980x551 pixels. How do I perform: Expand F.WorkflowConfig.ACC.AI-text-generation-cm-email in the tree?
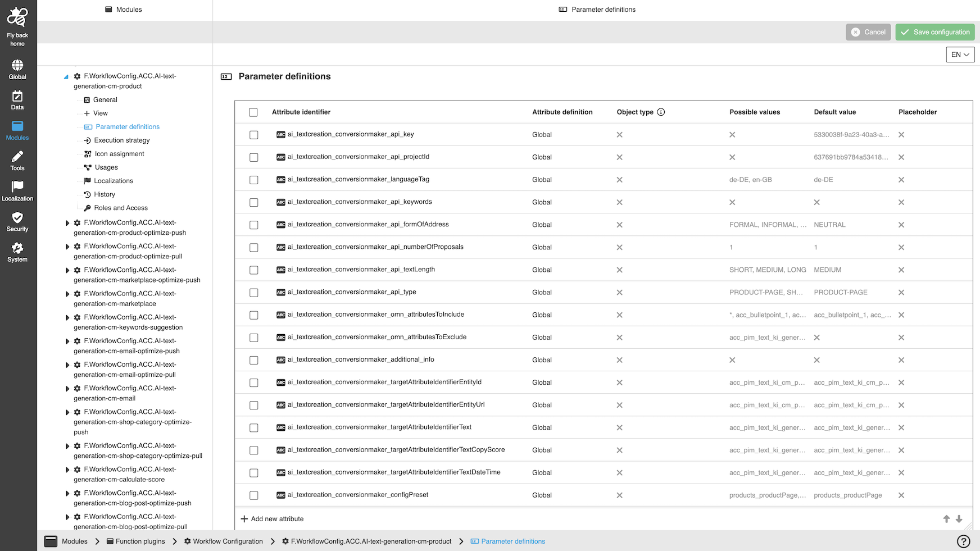[x=67, y=388]
